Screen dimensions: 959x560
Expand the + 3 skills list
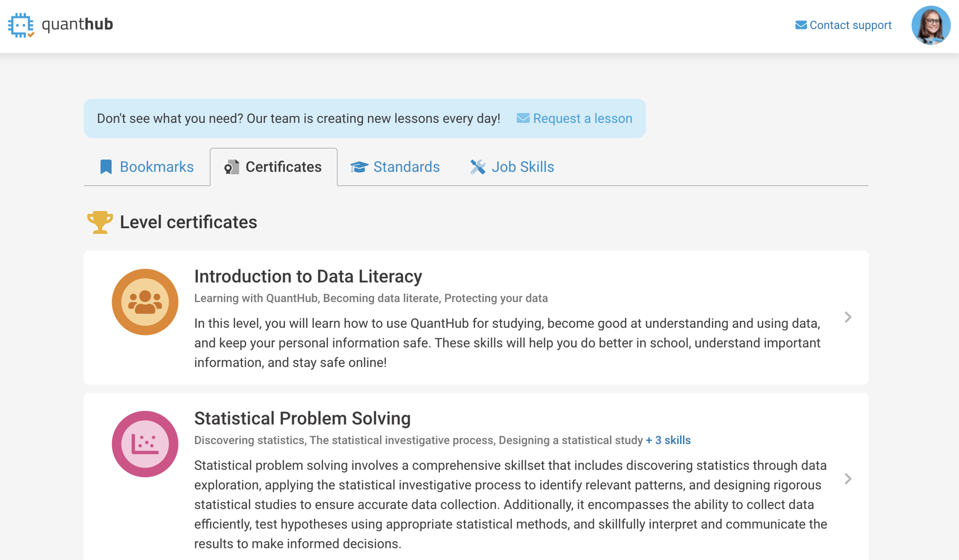(x=667, y=440)
